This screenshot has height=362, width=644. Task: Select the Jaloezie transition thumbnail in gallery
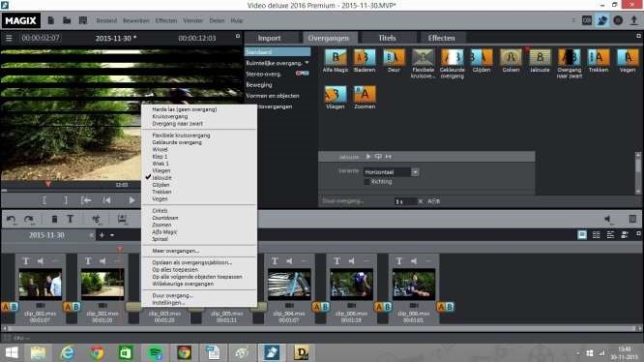coord(540,57)
